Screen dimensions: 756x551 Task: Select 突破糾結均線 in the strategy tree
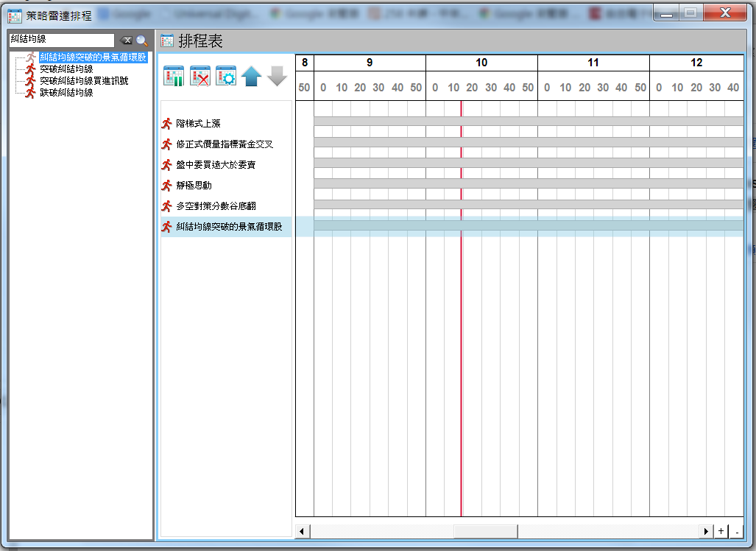point(66,69)
